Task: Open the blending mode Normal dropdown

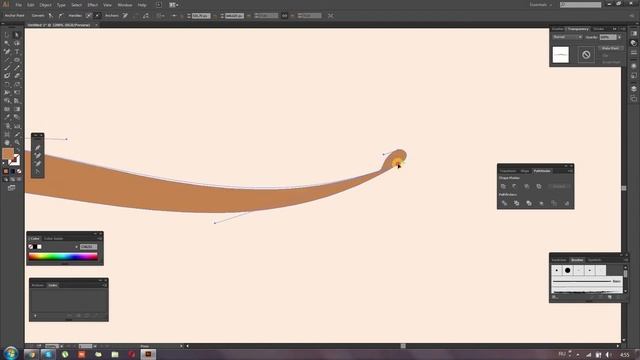Action: [x=567, y=37]
